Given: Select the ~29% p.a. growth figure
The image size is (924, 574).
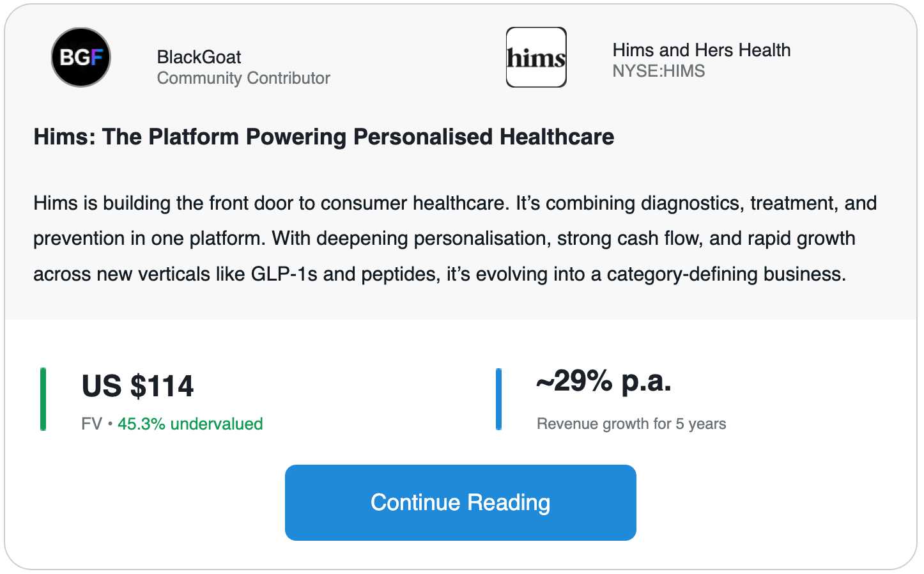Looking at the screenshot, I should pyautogui.click(x=604, y=382).
